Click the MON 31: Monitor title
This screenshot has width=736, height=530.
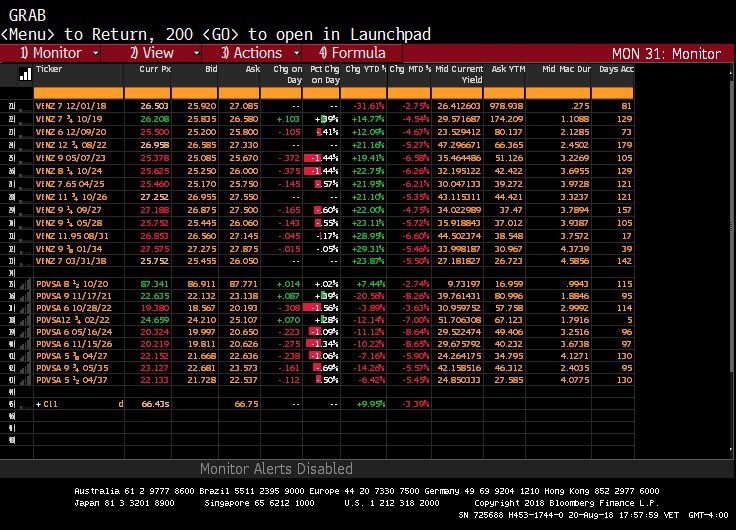click(x=666, y=54)
